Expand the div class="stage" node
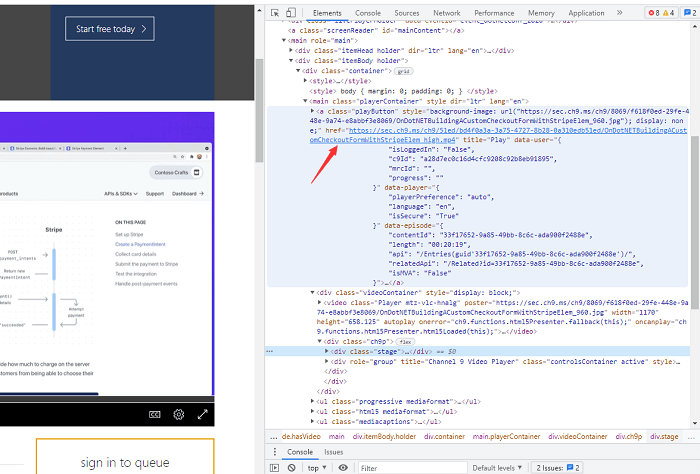The image size is (700, 474). click(x=328, y=352)
